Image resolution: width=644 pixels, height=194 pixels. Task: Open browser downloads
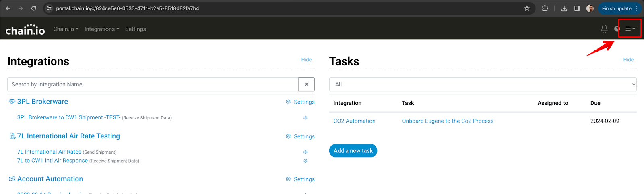pyautogui.click(x=564, y=8)
